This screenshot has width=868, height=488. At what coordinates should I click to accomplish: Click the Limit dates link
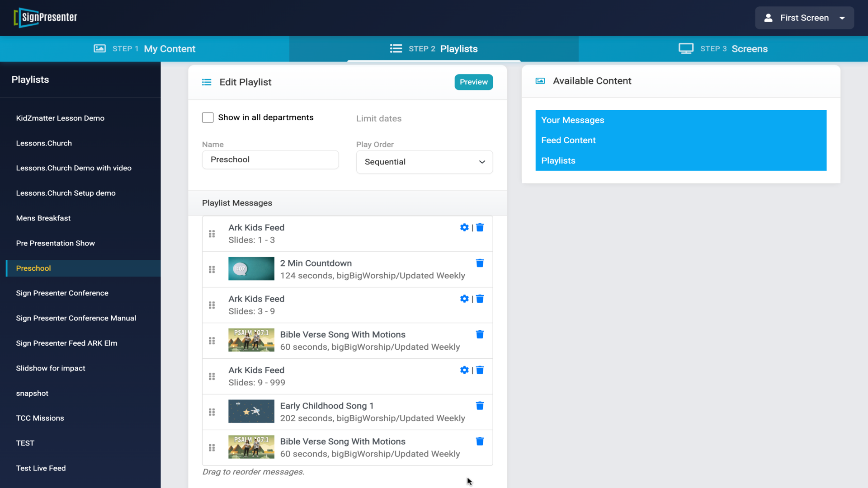[378, 118]
